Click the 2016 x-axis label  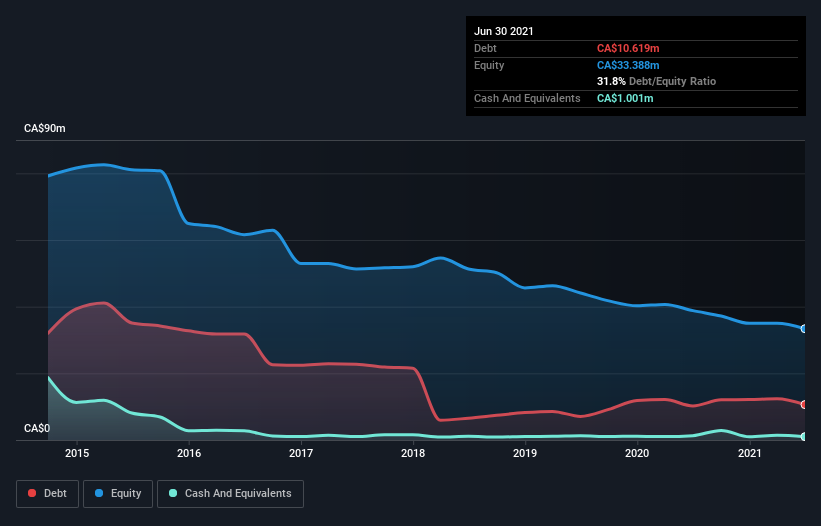[189, 453]
